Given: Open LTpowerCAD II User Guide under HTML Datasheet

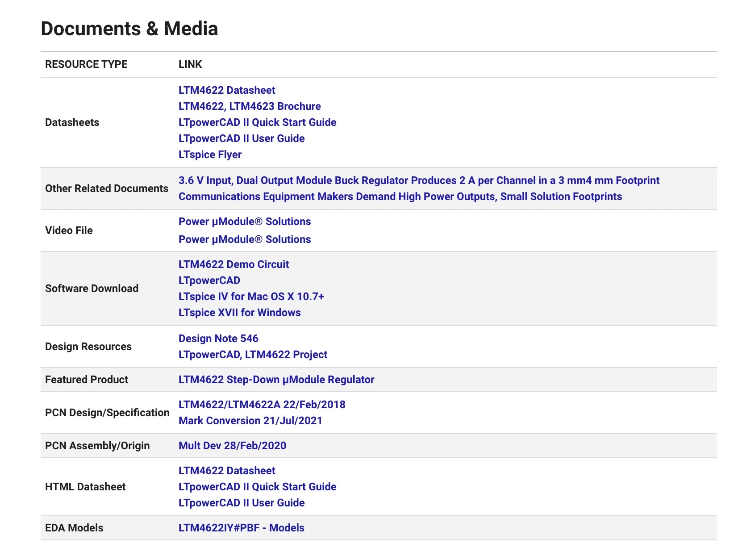Looking at the screenshot, I should coord(242,503).
